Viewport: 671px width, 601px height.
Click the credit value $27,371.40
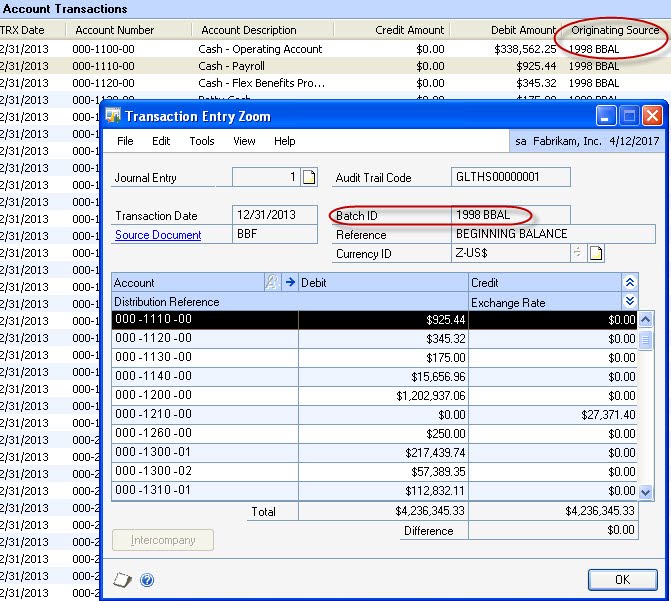point(608,415)
